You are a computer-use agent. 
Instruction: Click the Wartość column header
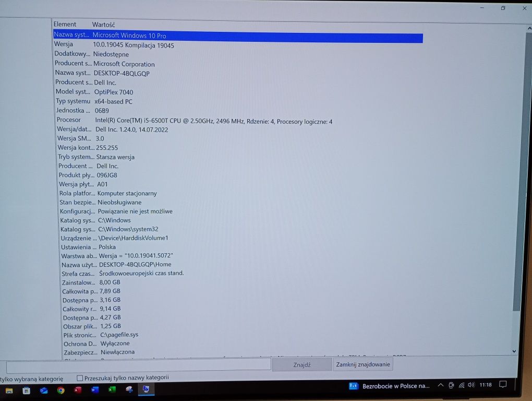coord(103,25)
